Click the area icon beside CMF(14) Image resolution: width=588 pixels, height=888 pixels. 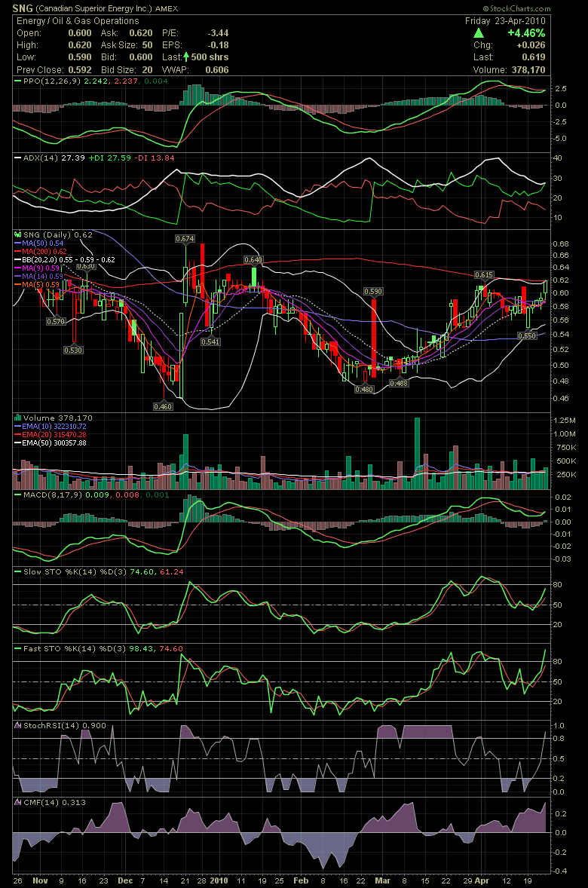click(x=17, y=802)
